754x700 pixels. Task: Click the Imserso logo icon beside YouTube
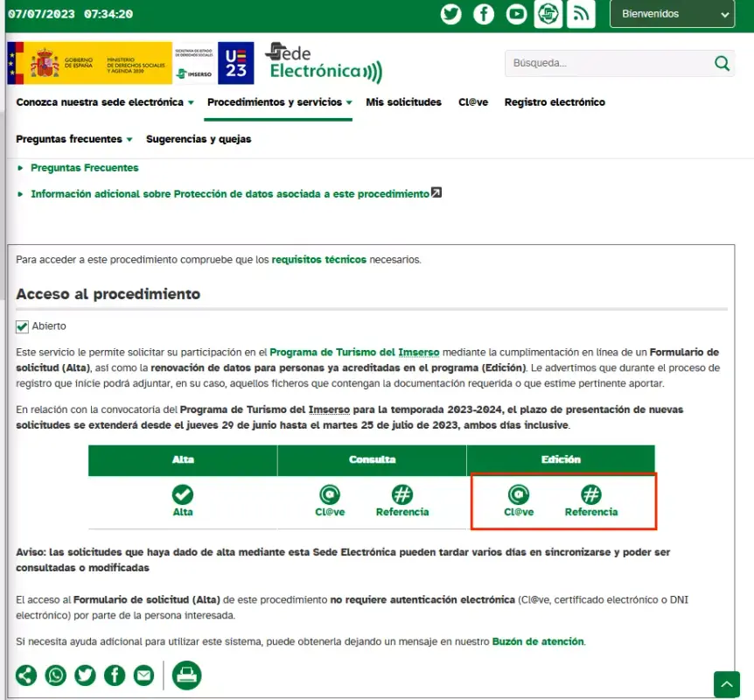(548, 14)
